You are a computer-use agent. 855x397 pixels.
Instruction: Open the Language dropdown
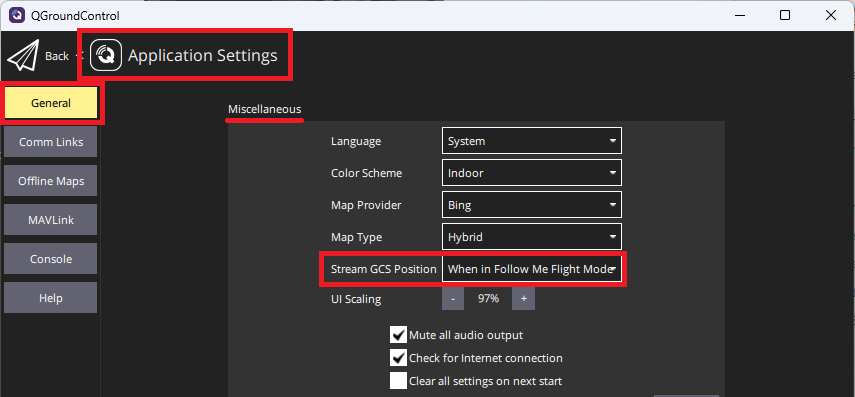[x=532, y=141]
